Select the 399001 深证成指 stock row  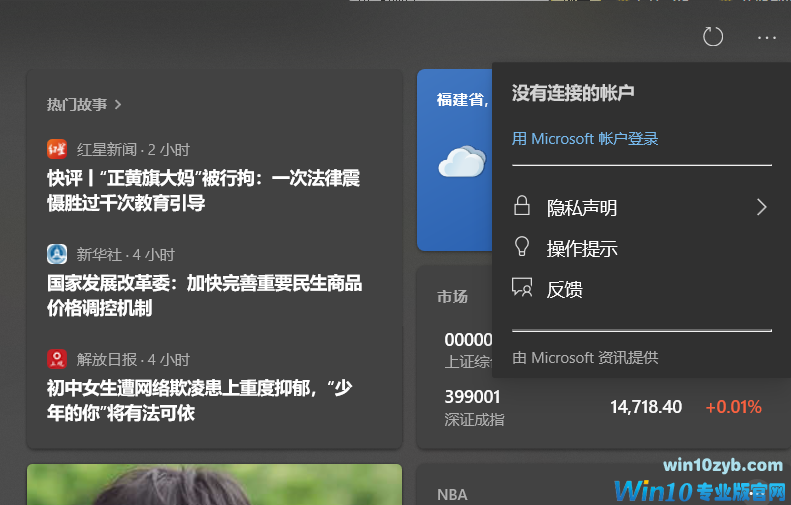pyautogui.click(x=603, y=408)
